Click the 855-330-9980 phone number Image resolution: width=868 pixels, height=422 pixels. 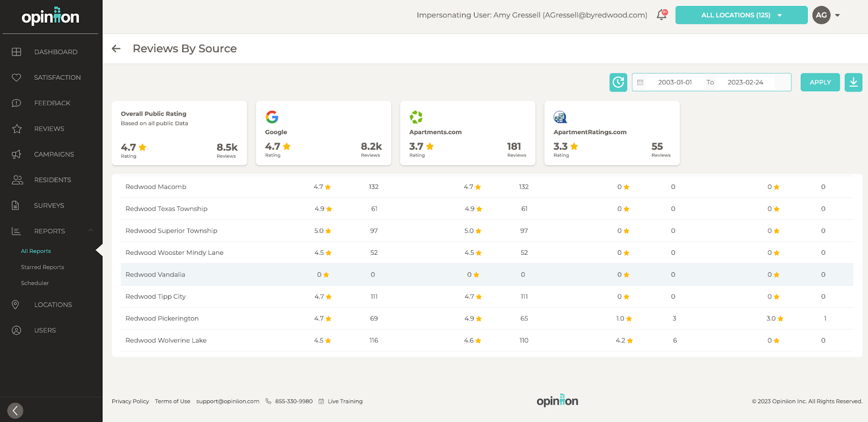[294, 401]
